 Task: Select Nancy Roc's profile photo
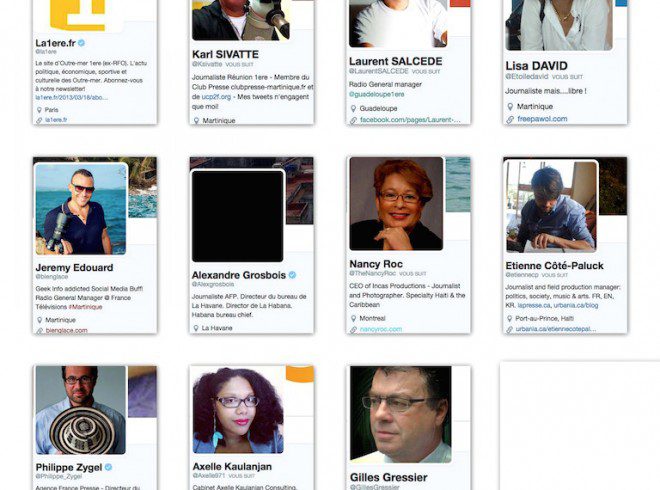point(396,204)
